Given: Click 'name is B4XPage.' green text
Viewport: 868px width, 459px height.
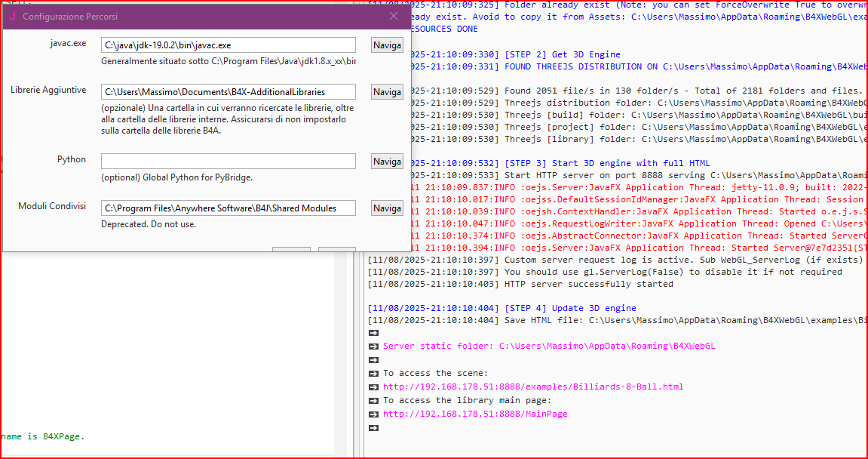Looking at the screenshot, I should point(43,436).
